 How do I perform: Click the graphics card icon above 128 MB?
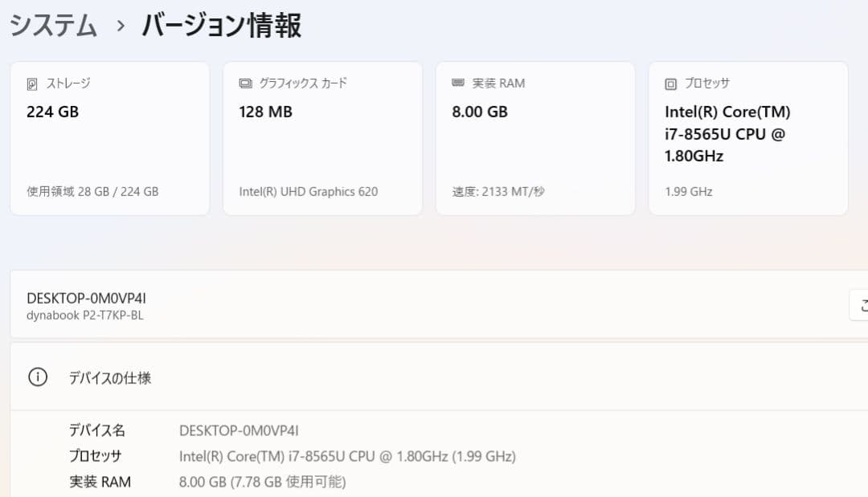click(x=244, y=82)
